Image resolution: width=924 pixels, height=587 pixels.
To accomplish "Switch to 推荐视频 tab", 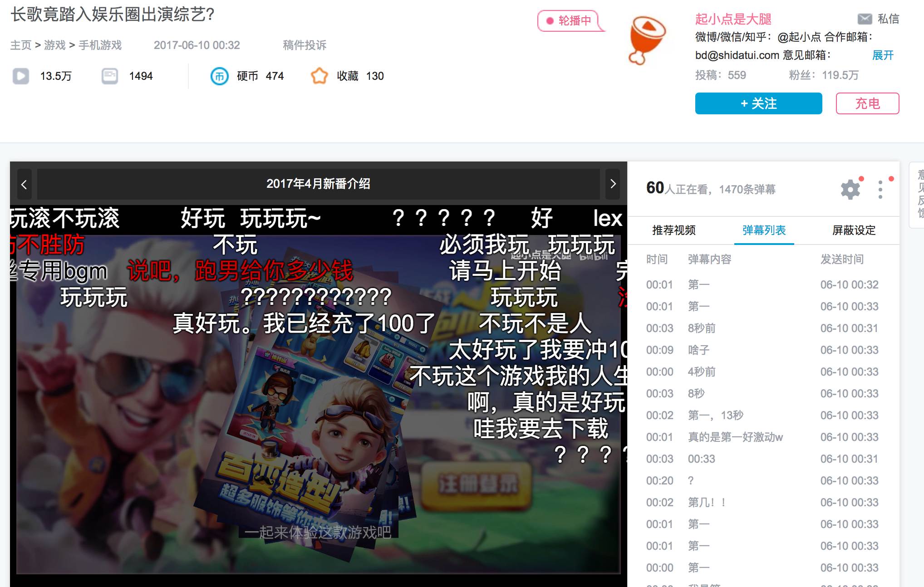I will point(674,230).
